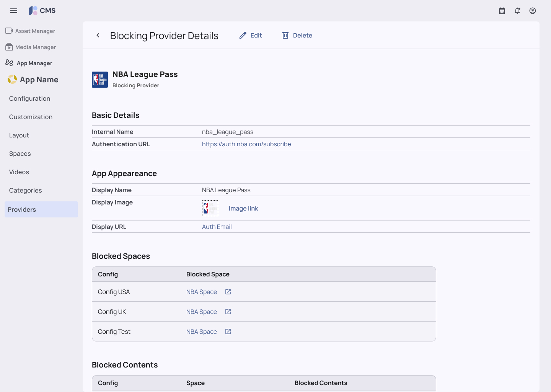551x392 pixels.
Task: Click the Authentication URL label
Action: tap(121, 144)
